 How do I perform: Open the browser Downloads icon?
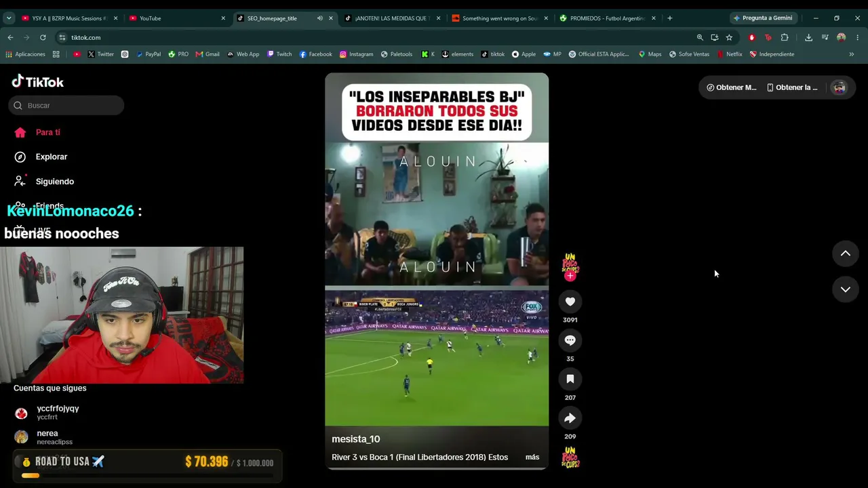[x=808, y=37]
